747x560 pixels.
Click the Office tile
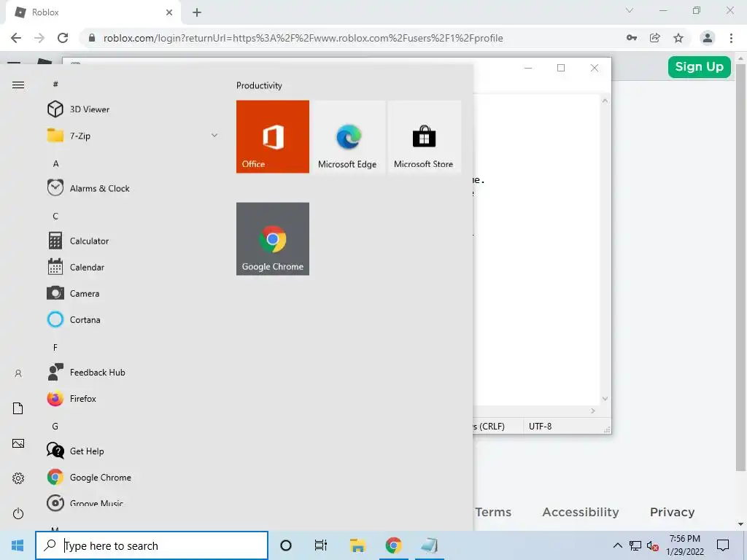(273, 136)
